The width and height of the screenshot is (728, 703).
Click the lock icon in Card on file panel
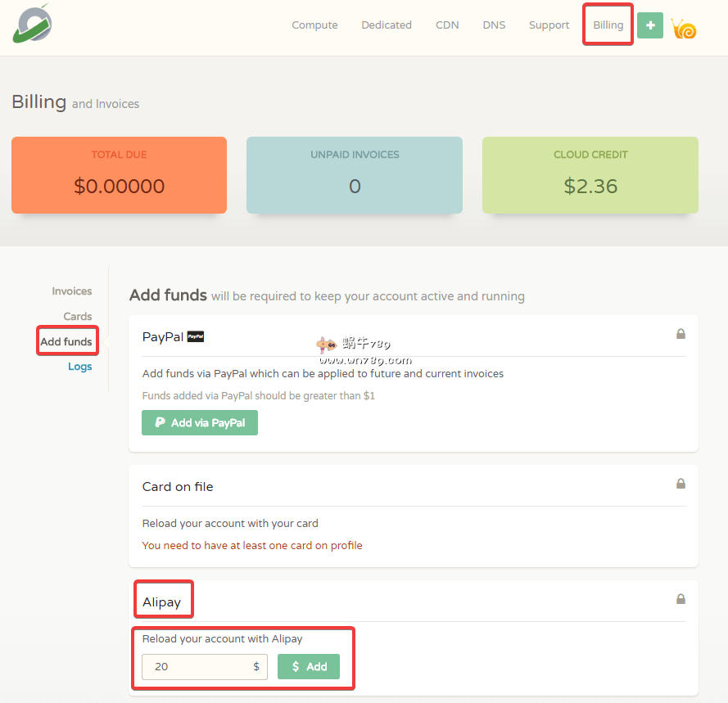(x=681, y=484)
